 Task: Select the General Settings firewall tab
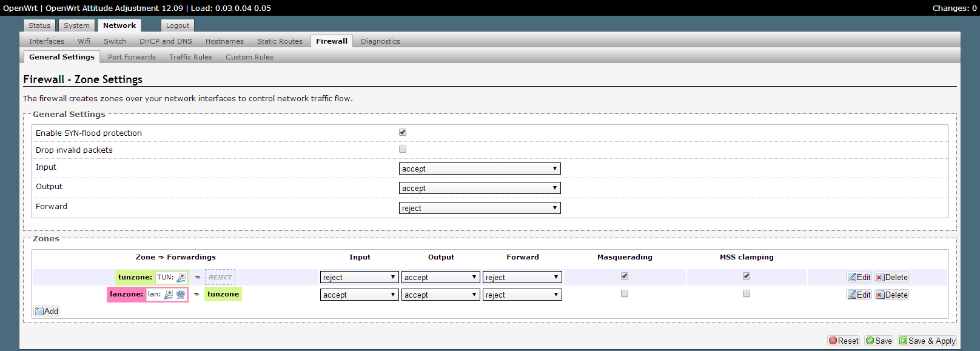[62, 57]
